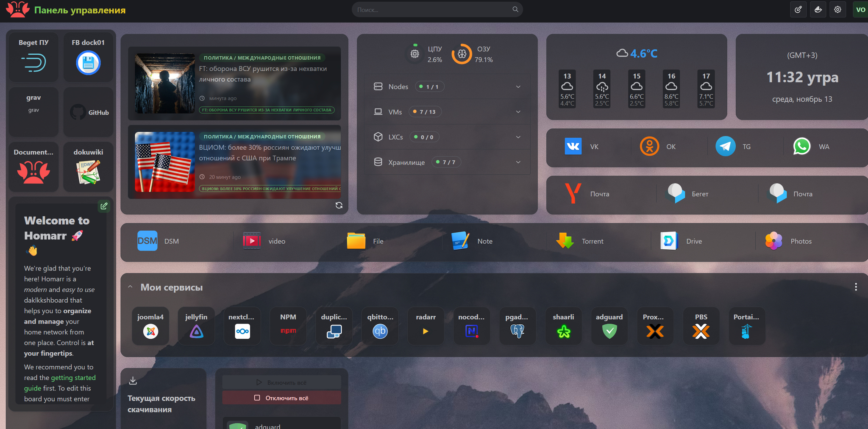Collapse the Мои сервисы category

click(x=131, y=287)
